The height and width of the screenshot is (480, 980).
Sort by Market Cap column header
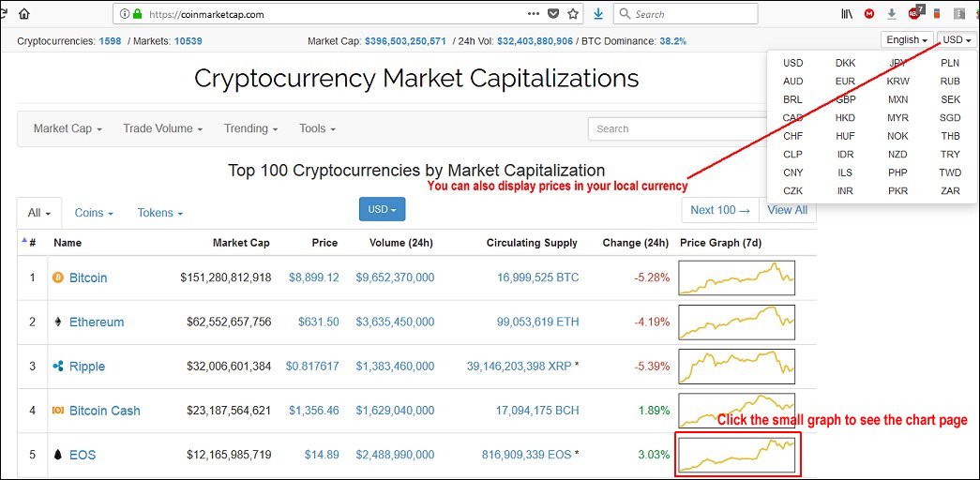241,243
